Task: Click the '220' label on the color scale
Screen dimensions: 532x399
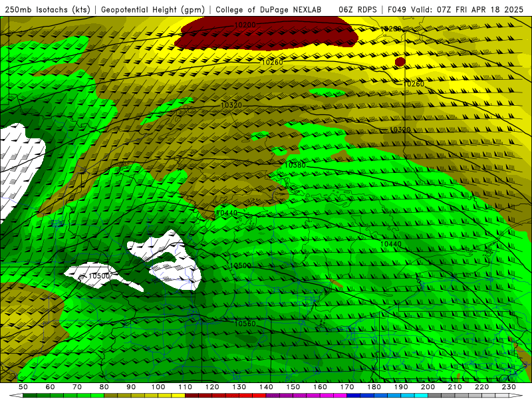Action: point(481,387)
